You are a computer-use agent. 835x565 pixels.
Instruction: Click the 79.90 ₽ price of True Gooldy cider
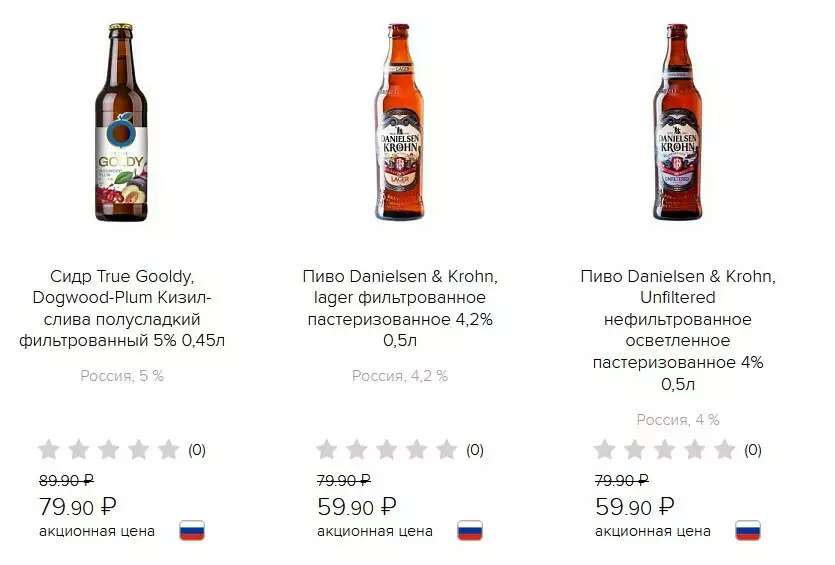[x=77, y=507]
